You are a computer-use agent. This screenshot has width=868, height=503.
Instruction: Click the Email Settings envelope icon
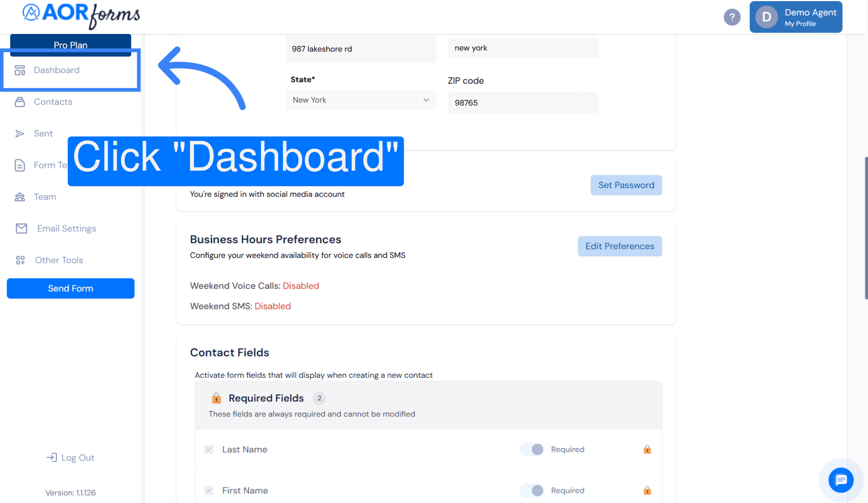pyautogui.click(x=22, y=228)
